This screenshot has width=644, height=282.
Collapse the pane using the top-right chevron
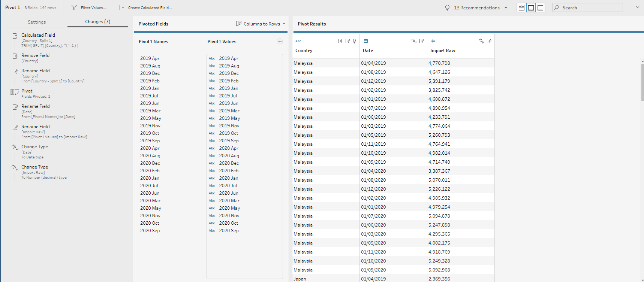click(637, 7)
